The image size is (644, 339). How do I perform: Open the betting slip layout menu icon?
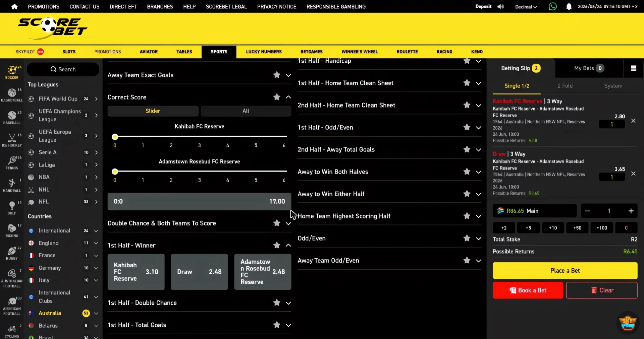click(x=634, y=68)
